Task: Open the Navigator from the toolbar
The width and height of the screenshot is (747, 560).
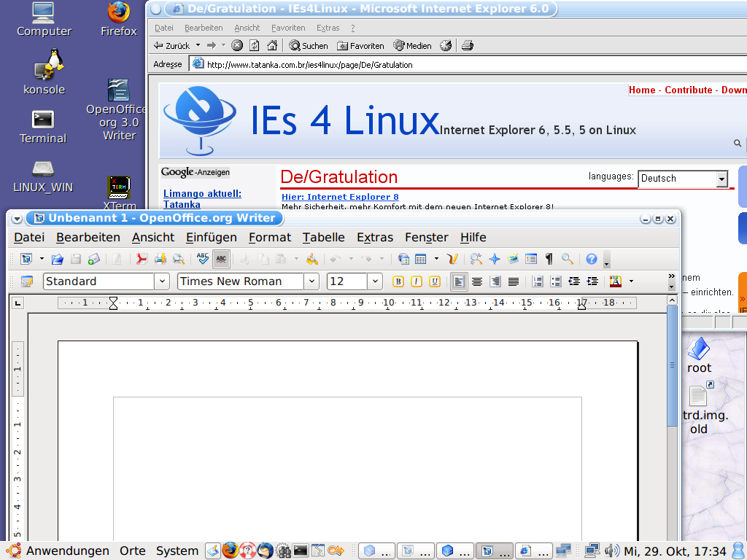Action: 494,259
